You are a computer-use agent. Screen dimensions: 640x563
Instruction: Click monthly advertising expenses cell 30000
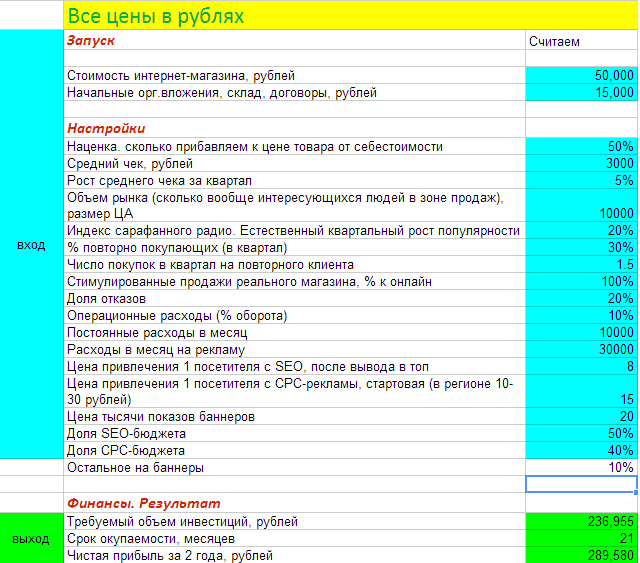coord(581,349)
